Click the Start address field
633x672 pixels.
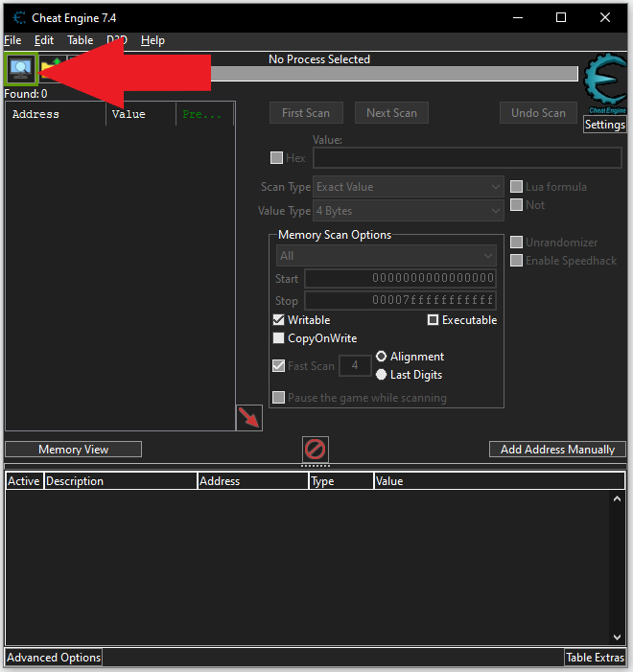[x=400, y=278]
